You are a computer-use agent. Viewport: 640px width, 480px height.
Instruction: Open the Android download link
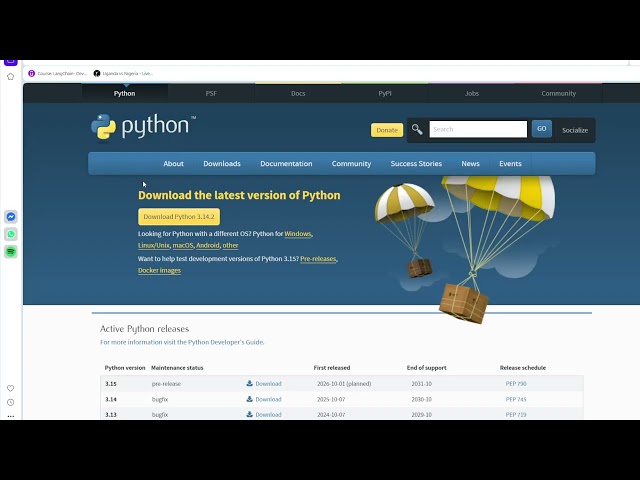[x=208, y=245]
